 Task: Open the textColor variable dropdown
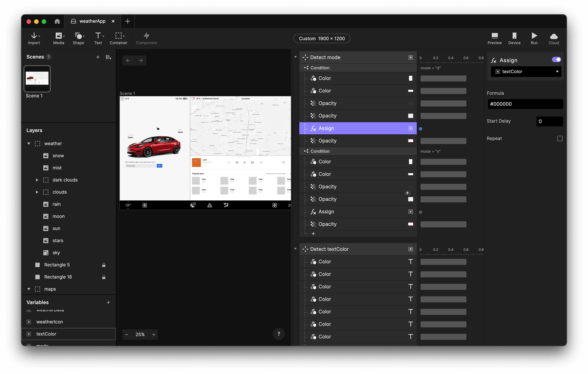(x=526, y=72)
